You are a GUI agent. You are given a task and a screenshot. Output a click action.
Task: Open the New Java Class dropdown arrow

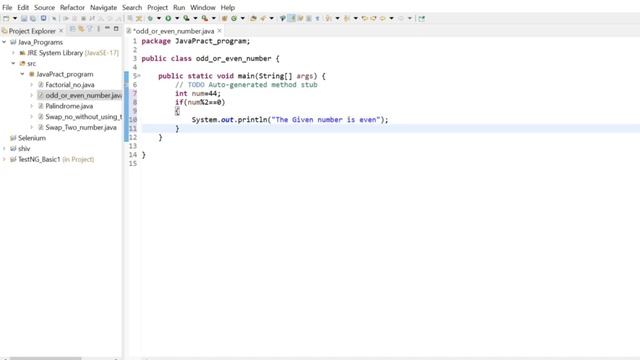tap(242, 18)
